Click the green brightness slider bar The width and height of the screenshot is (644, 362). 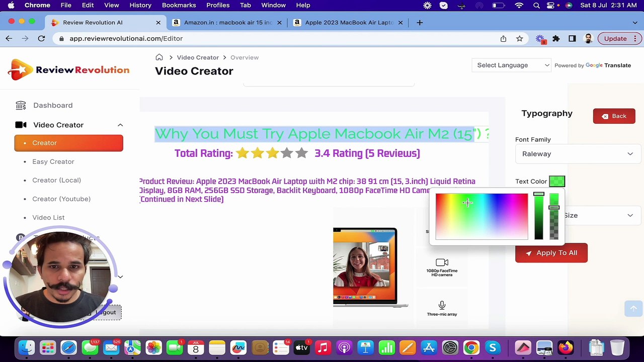coord(539,216)
